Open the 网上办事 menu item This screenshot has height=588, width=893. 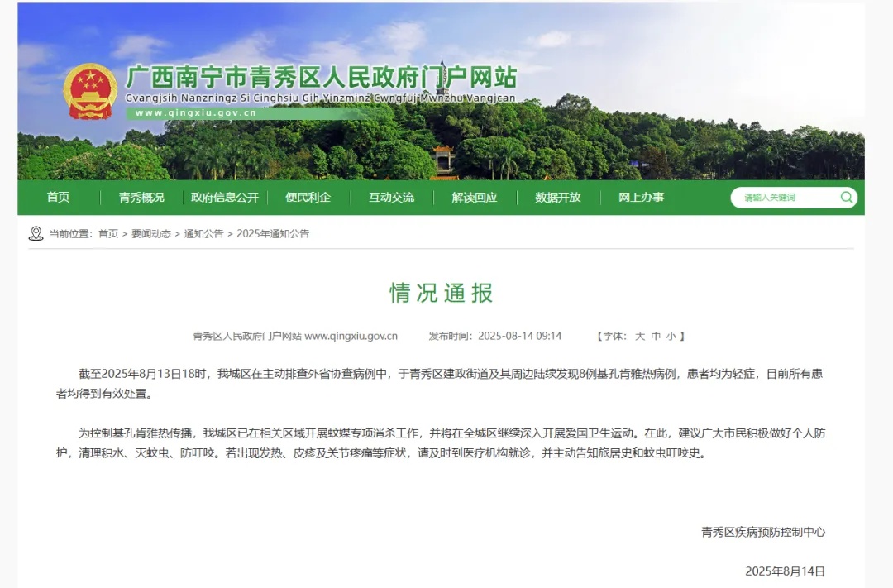coord(641,198)
